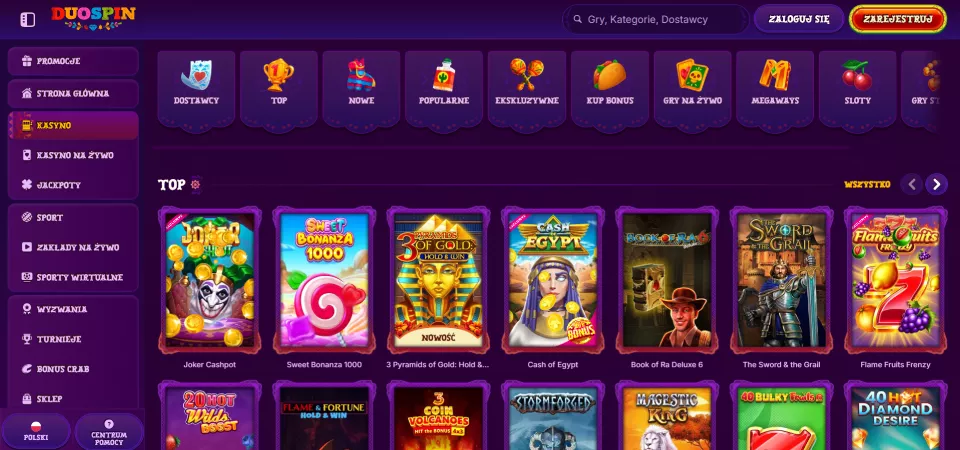Collapse sidebar using panel toggle icon

[x=28, y=20]
